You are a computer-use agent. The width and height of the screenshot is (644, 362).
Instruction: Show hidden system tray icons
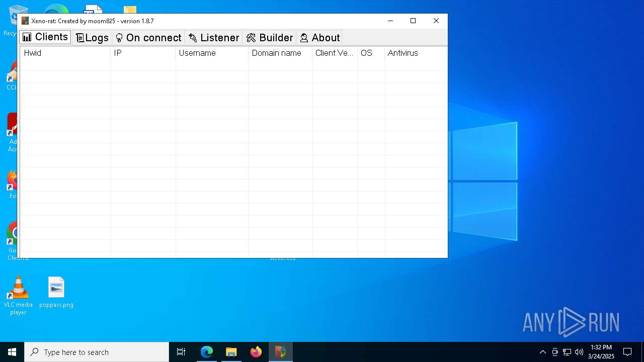click(x=542, y=352)
